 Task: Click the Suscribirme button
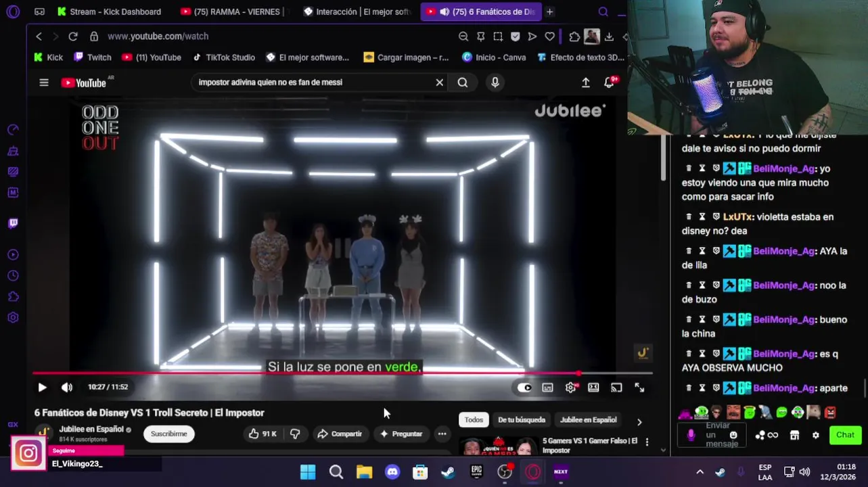click(168, 434)
